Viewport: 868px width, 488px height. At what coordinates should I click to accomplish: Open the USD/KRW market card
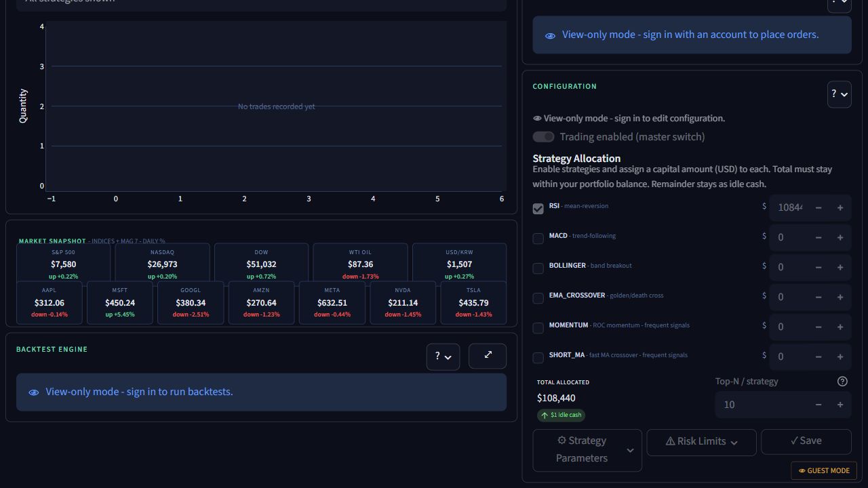tap(459, 264)
